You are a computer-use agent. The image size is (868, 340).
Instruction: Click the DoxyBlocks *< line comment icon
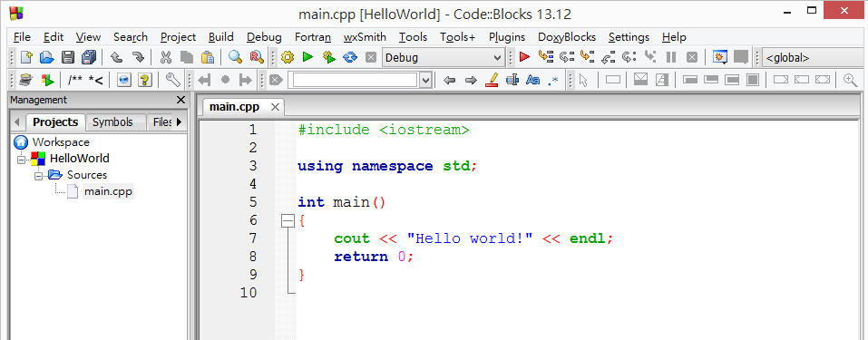click(96, 81)
